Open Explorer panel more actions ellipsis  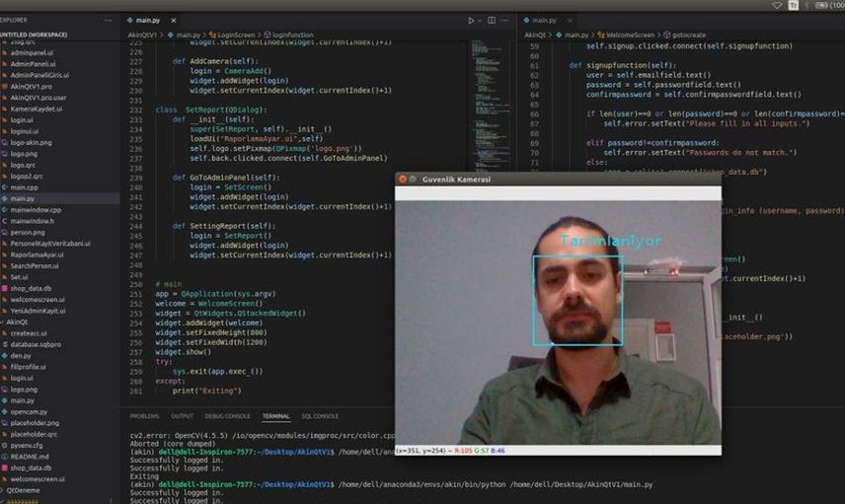click(109, 21)
